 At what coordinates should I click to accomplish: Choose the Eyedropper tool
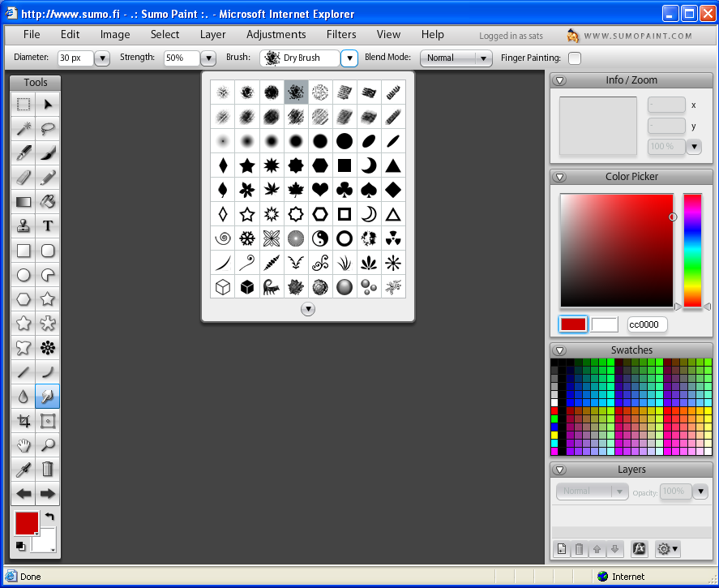click(24, 470)
